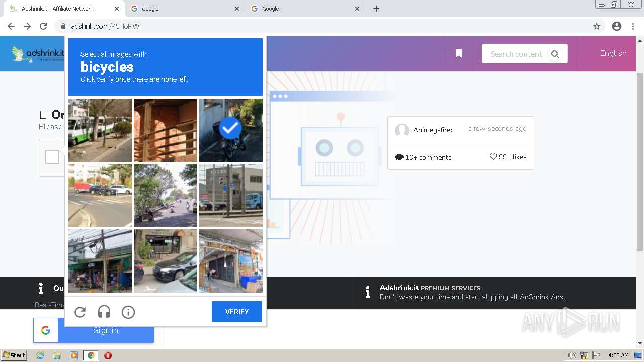Click the premium services info icon
The image size is (644, 362).
pos(368,292)
